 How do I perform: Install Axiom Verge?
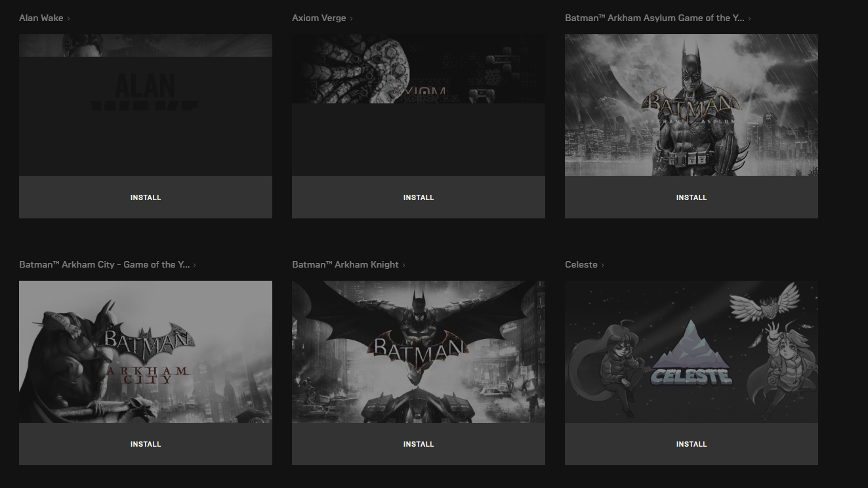418,197
